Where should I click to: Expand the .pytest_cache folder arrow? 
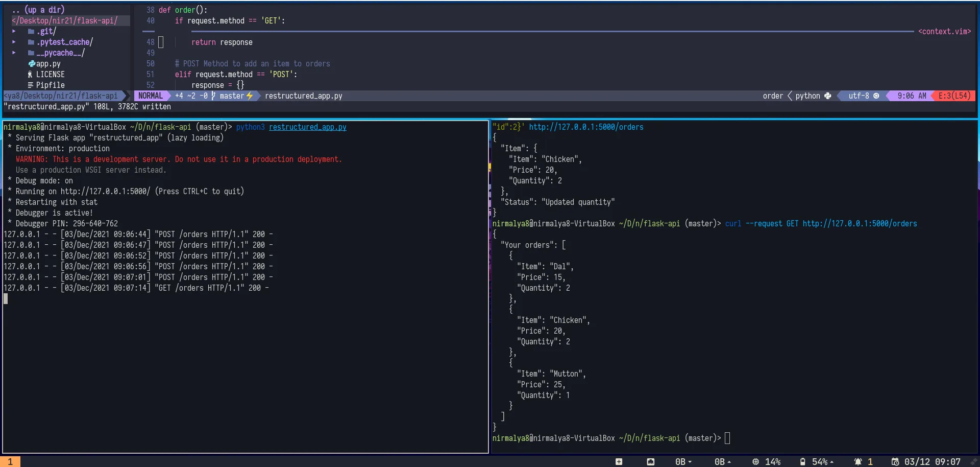click(x=14, y=42)
